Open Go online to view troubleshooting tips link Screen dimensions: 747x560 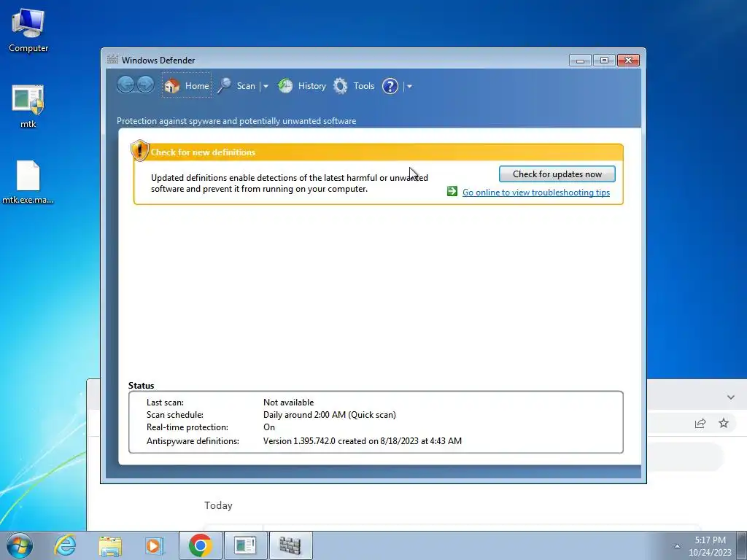pyautogui.click(x=536, y=192)
